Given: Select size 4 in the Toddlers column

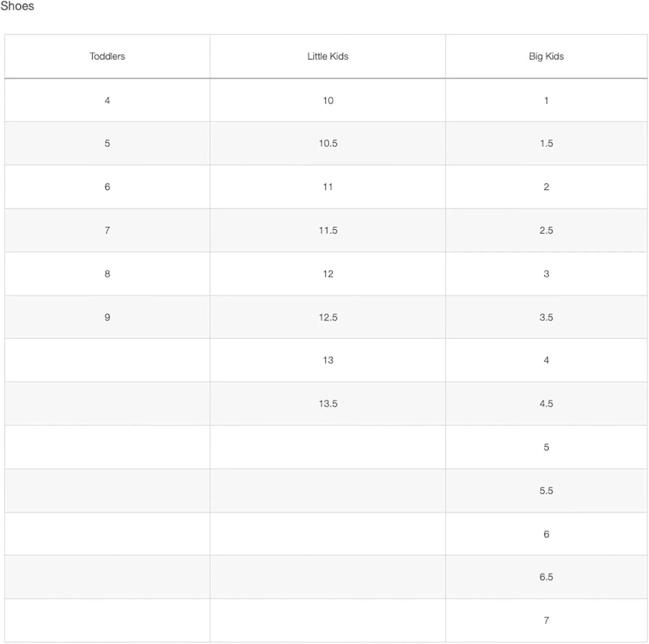Looking at the screenshot, I should tap(107, 100).
